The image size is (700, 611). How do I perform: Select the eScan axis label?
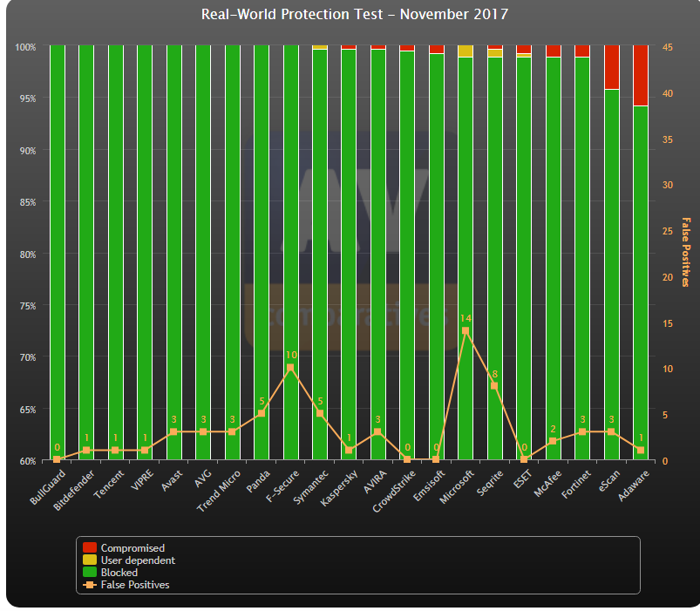pyautogui.click(x=609, y=480)
